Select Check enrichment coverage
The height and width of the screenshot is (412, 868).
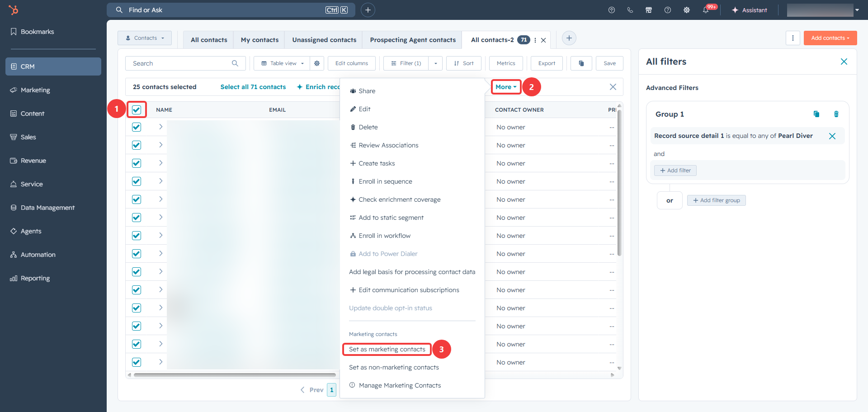(412, 199)
